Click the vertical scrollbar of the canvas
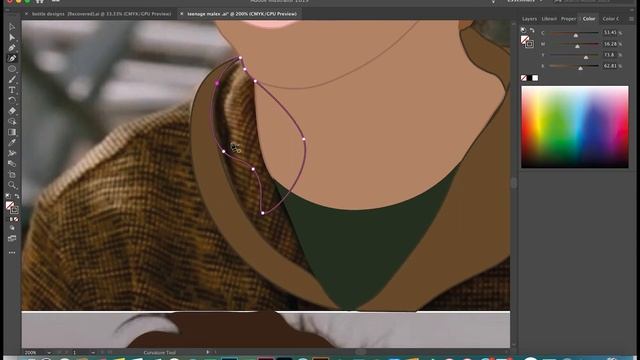 pyautogui.click(x=514, y=183)
